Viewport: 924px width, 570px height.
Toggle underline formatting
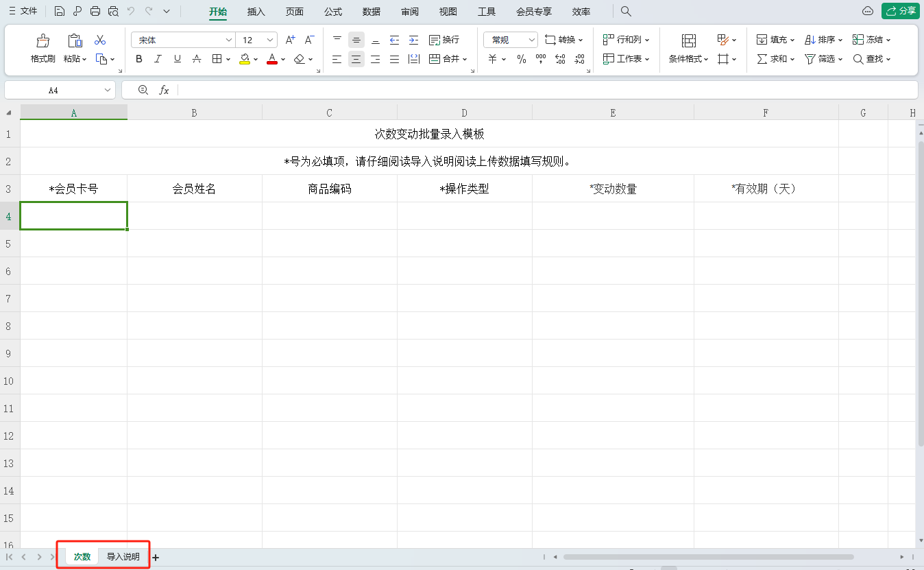(x=178, y=59)
